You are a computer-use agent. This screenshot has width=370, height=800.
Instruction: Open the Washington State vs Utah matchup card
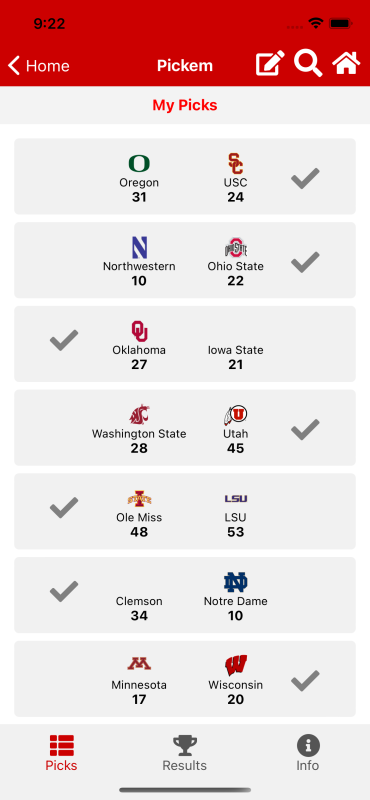[x=185, y=428]
